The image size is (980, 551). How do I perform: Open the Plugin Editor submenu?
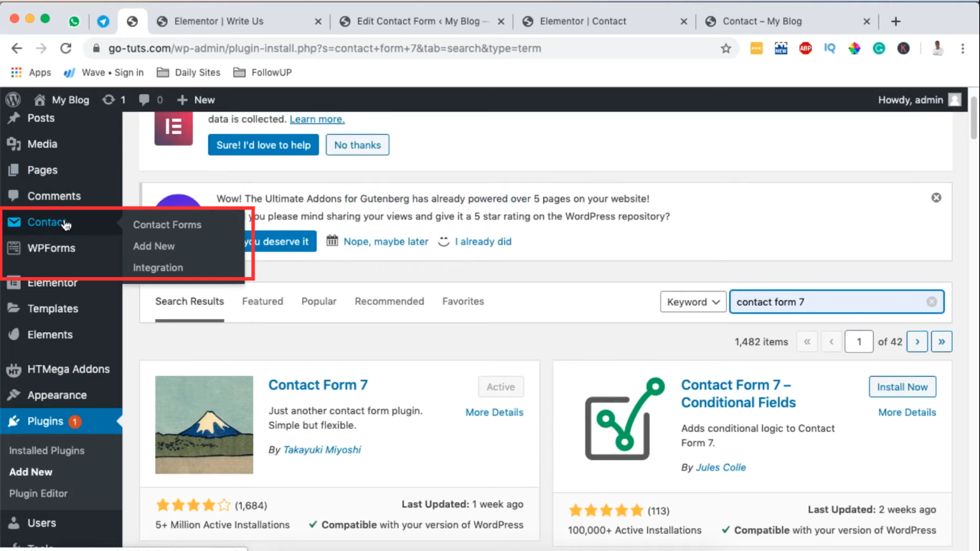[x=39, y=494]
